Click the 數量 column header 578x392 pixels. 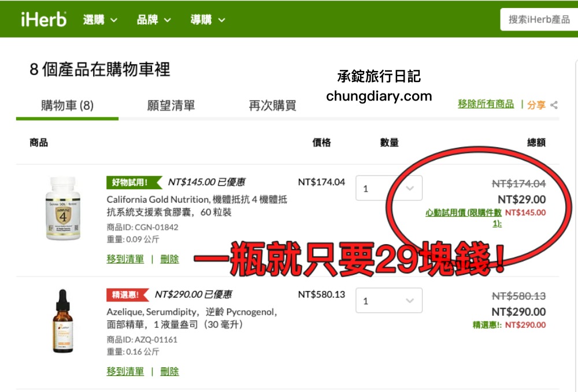tap(389, 143)
